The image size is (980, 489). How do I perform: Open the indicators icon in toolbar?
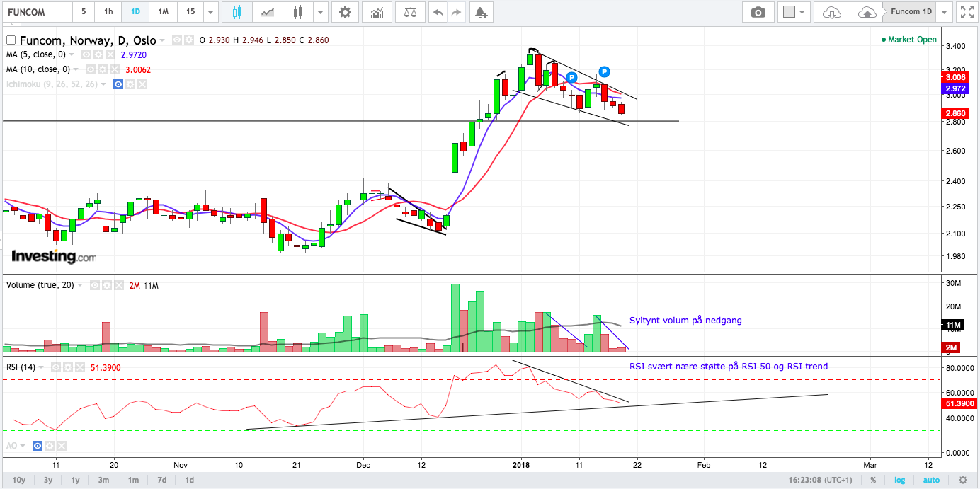click(378, 12)
